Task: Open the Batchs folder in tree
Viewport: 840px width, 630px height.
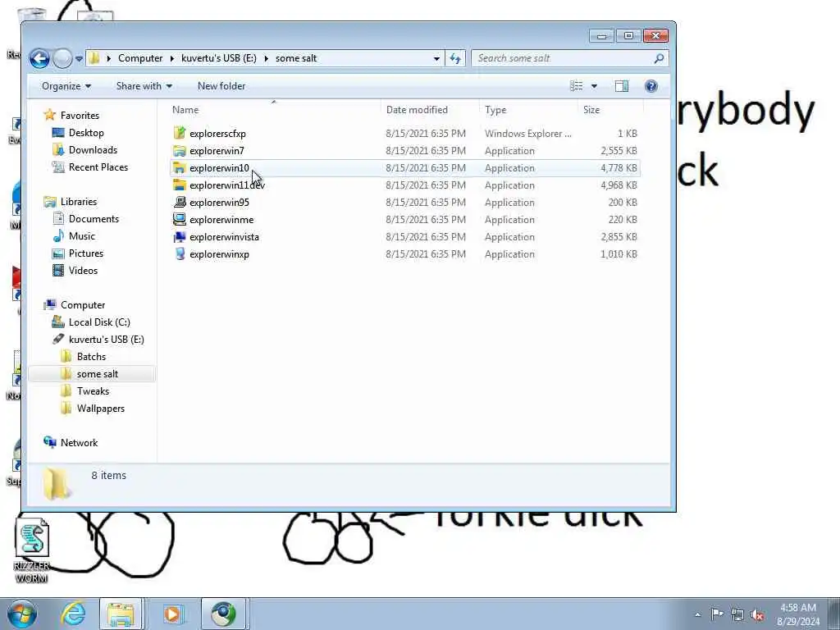Action: 91,356
